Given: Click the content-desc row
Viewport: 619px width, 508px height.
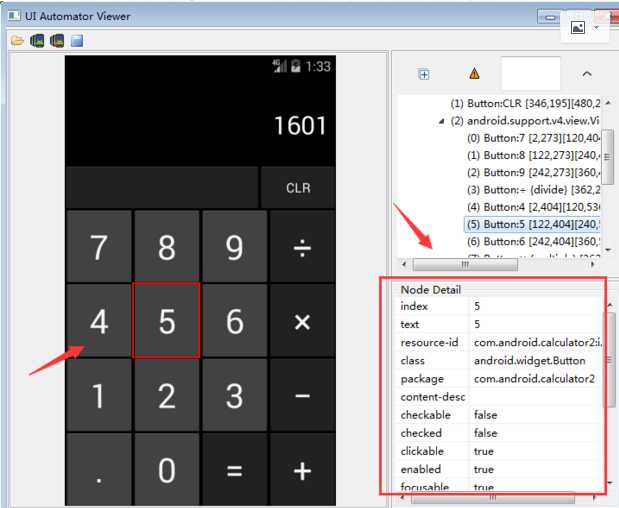Looking at the screenshot, I should [499, 397].
